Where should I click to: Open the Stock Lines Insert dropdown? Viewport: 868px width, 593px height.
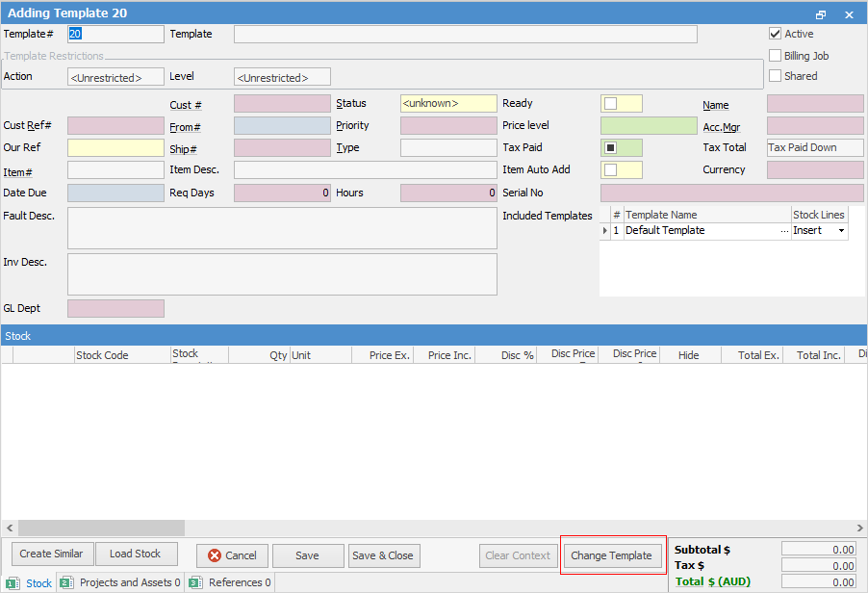point(841,231)
